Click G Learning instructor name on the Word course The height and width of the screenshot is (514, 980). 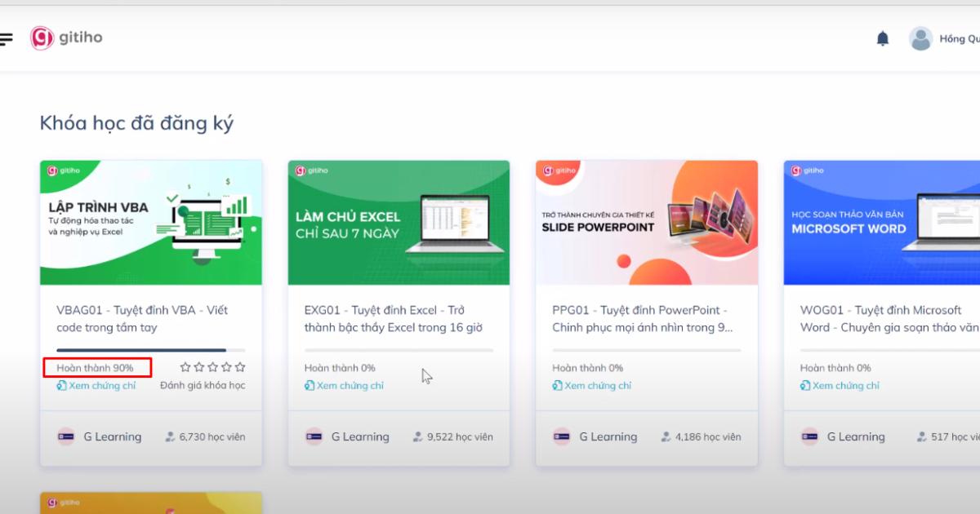[857, 436]
